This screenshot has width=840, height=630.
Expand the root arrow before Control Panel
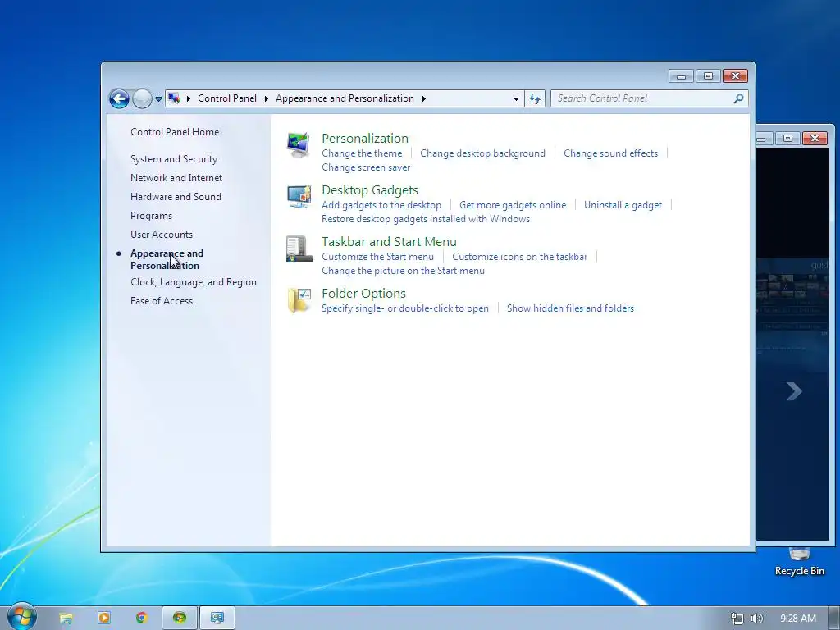point(189,98)
